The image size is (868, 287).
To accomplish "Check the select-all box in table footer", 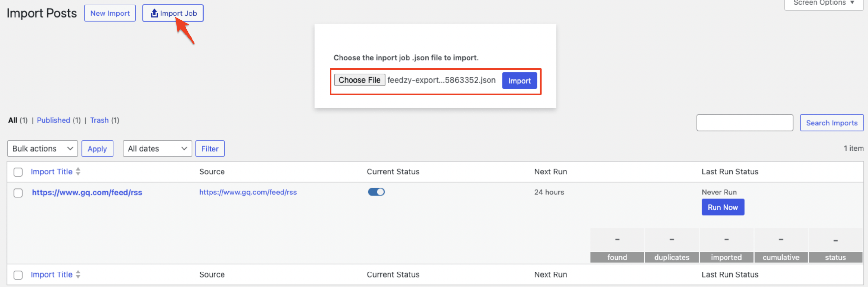I will [18, 275].
